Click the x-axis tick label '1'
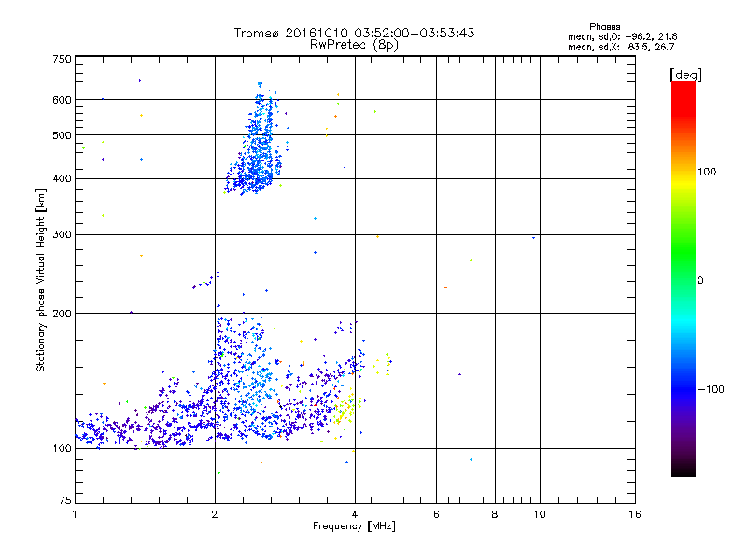Image resolution: width=747 pixels, height=560 pixels. pyautogui.click(x=75, y=514)
